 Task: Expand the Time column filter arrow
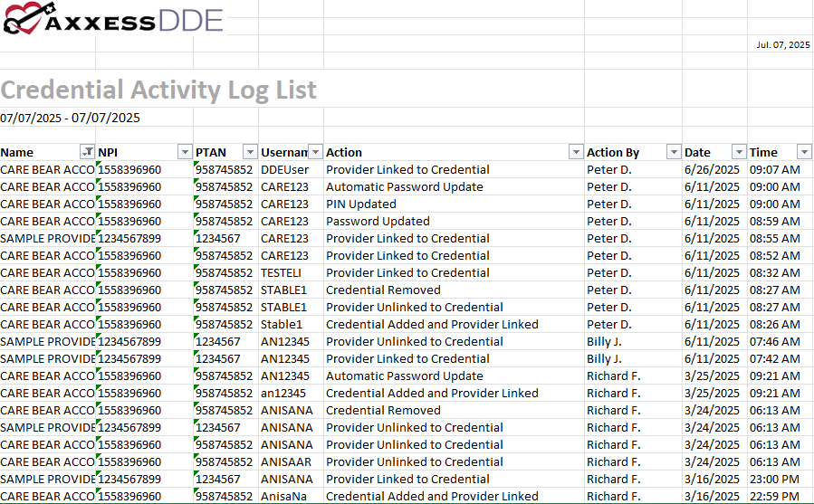[x=804, y=152]
